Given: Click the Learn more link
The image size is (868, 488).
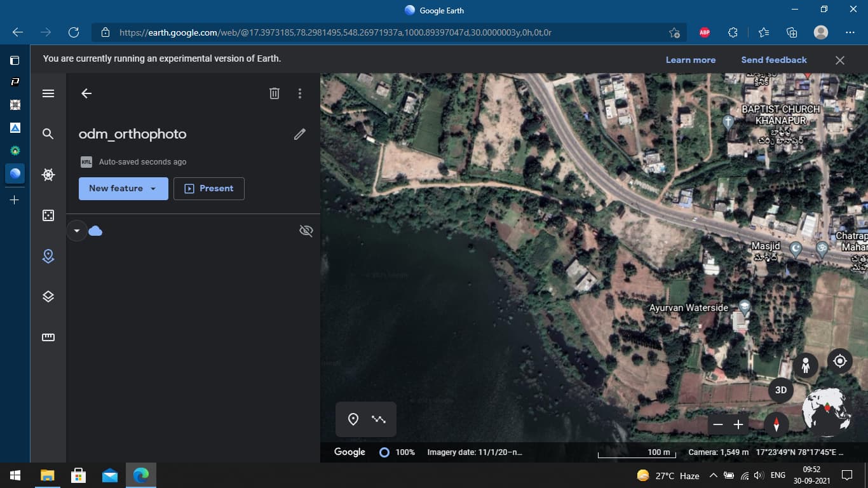Looking at the screenshot, I should point(691,60).
